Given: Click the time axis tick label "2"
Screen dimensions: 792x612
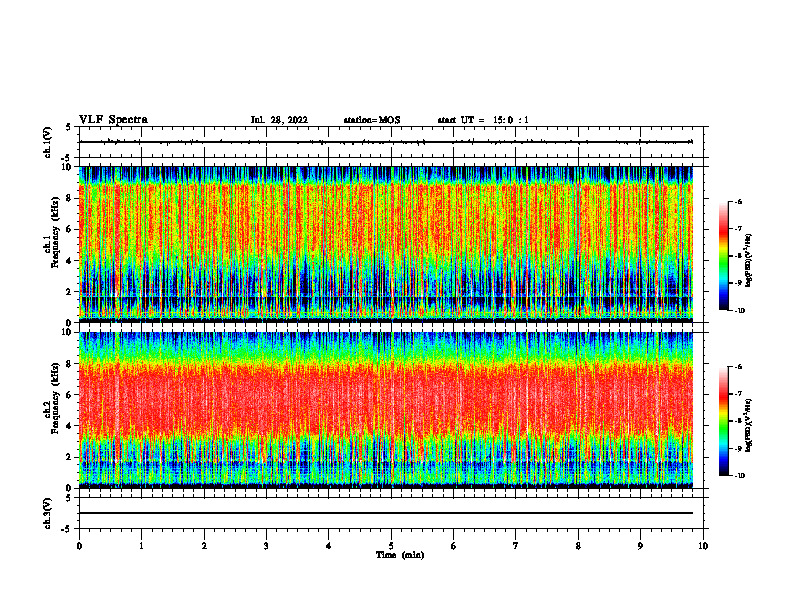Looking at the screenshot, I should (204, 546).
